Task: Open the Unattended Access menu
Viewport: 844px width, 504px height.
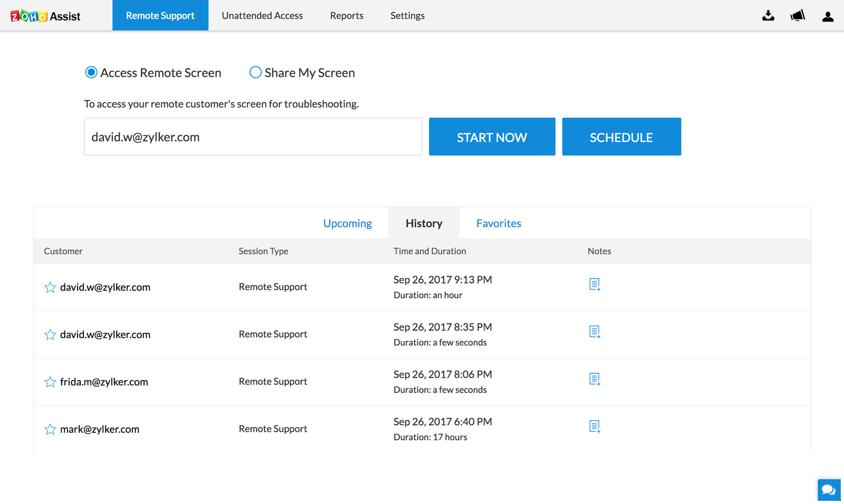Action: click(262, 16)
